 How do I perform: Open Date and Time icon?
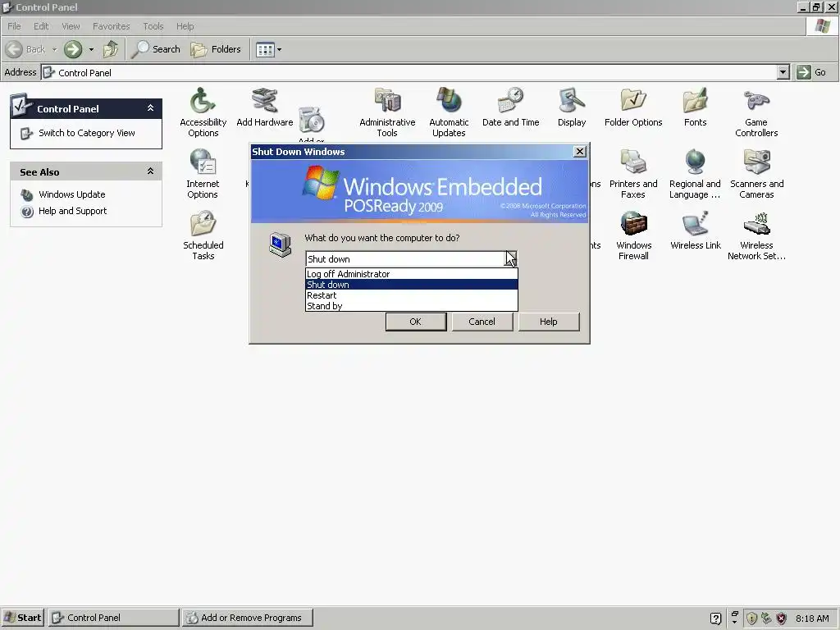(x=510, y=107)
